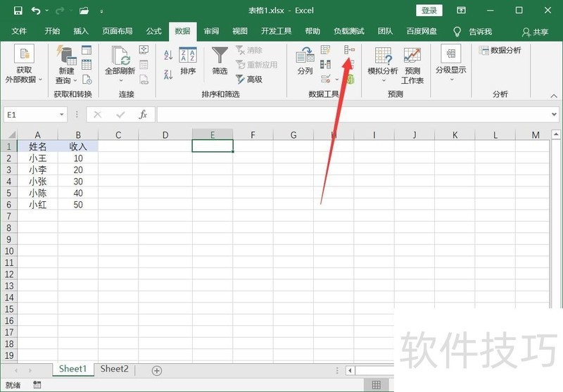
Task: Add a new sheet with plus icon
Action: pyautogui.click(x=156, y=370)
